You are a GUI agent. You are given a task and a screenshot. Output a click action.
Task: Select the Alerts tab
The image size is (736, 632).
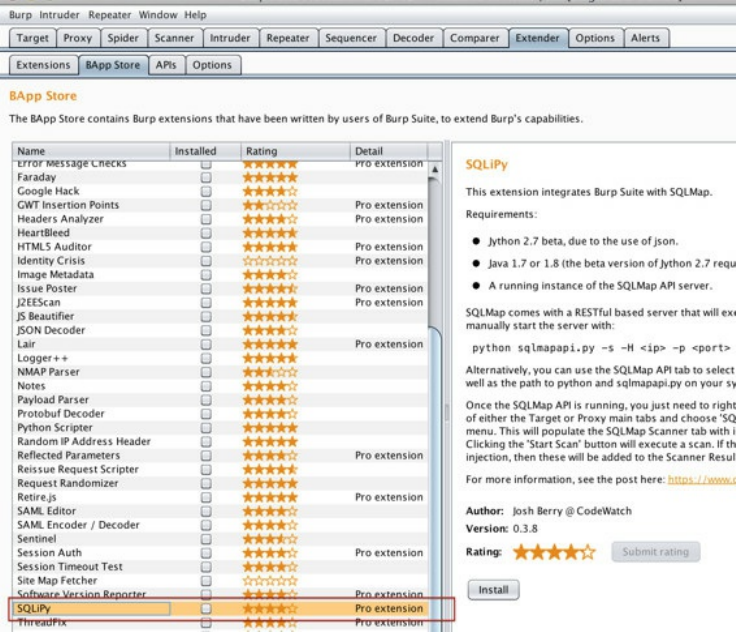pos(645,38)
